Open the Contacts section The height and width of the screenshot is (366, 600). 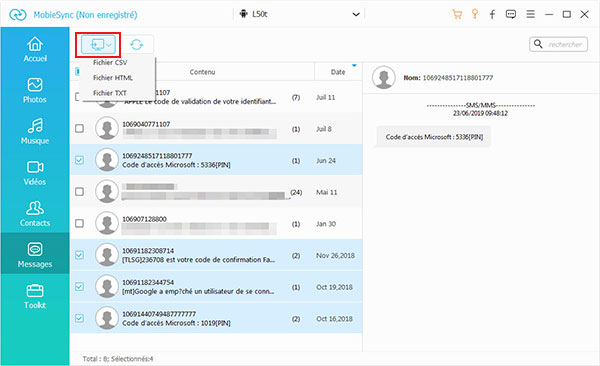[35, 214]
